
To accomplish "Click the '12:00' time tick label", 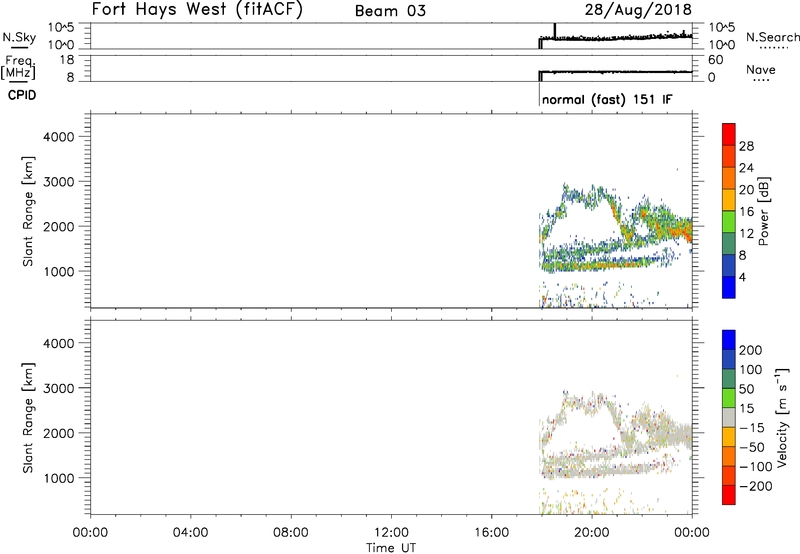I will (391, 533).
